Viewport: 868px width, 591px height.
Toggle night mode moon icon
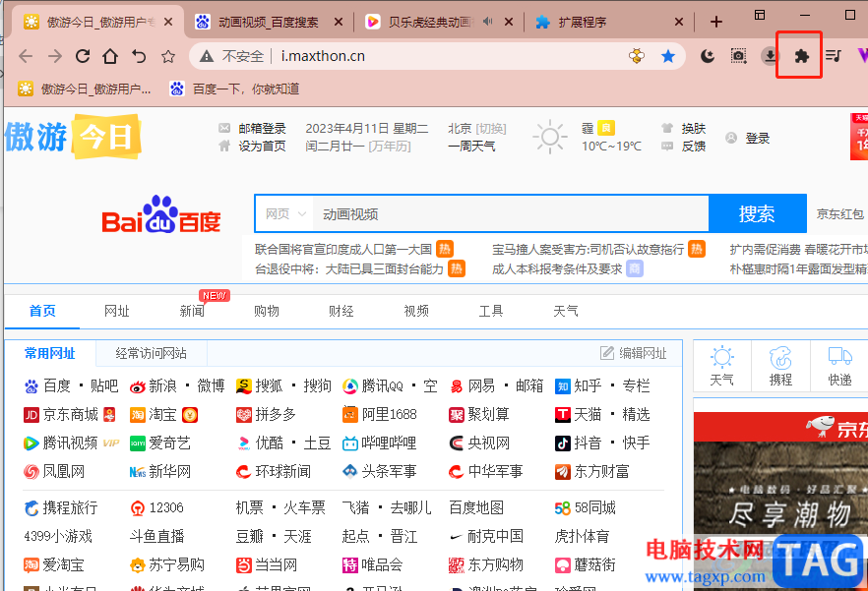pyautogui.click(x=708, y=55)
